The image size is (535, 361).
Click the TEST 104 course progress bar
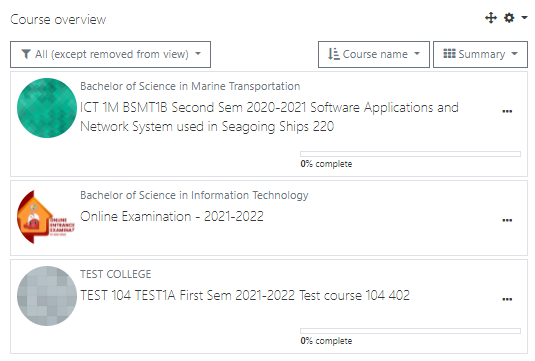[x=410, y=331]
